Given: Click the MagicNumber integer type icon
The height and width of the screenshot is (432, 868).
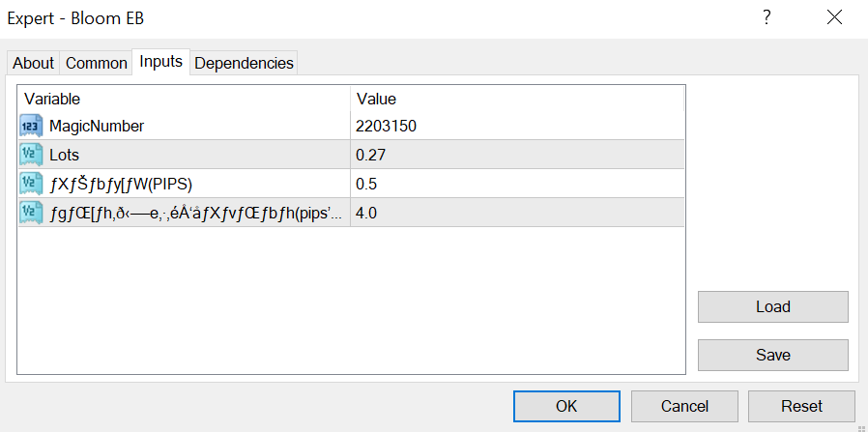Looking at the screenshot, I should pyautogui.click(x=30, y=126).
